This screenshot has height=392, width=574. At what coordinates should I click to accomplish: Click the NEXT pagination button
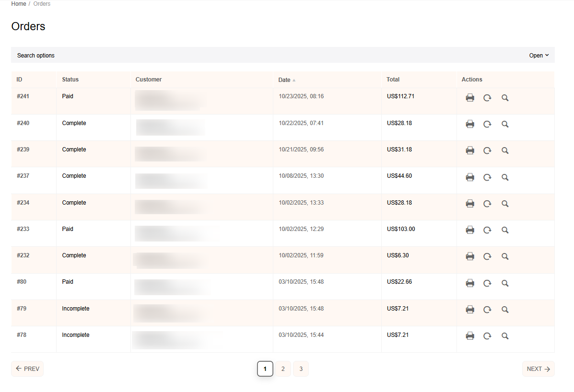(x=538, y=369)
